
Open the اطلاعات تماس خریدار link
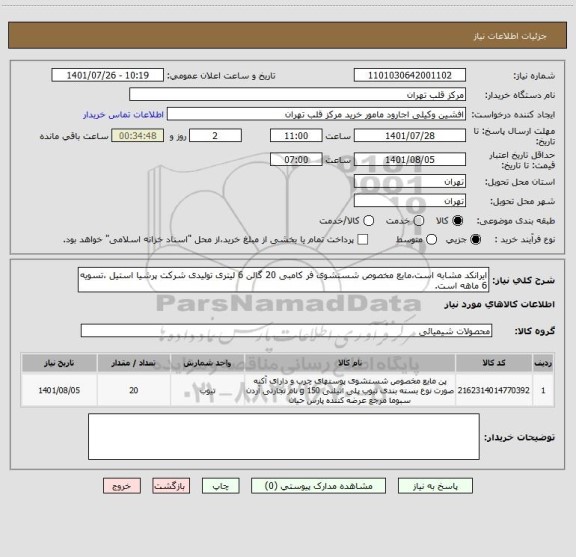123,115
